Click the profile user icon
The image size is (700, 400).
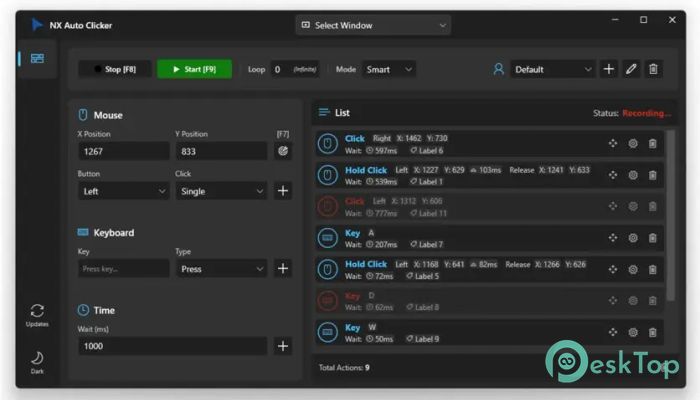coord(499,69)
